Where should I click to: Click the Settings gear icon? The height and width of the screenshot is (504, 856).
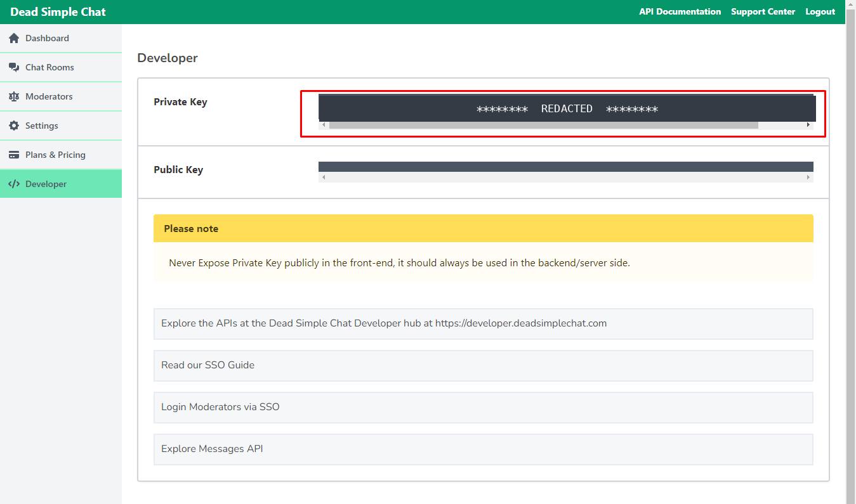click(14, 126)
